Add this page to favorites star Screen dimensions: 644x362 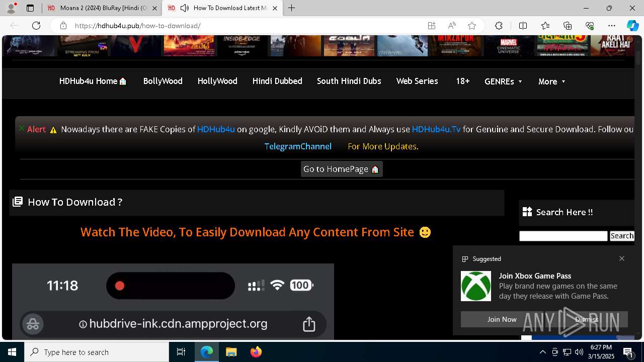pos(472,26)
